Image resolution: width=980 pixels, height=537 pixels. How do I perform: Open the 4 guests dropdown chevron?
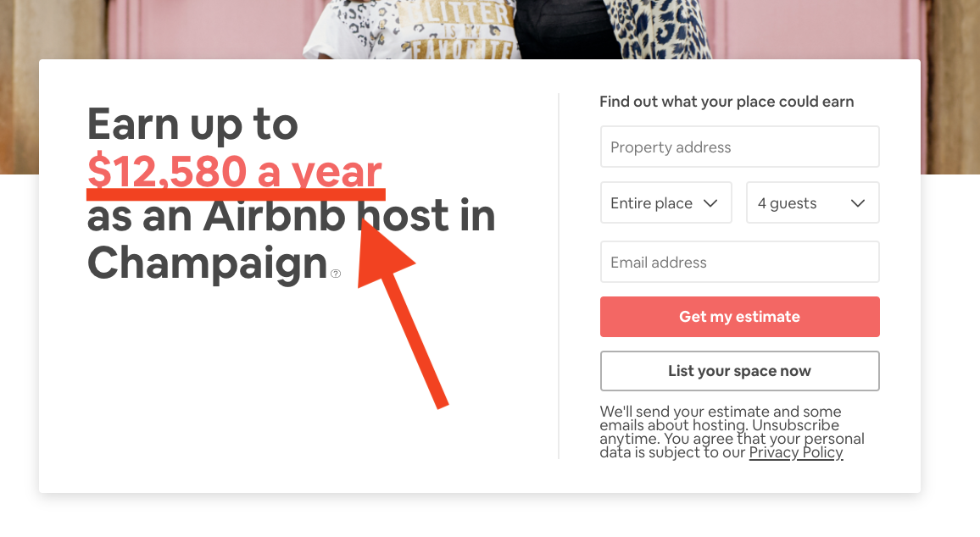coord(859,202)
